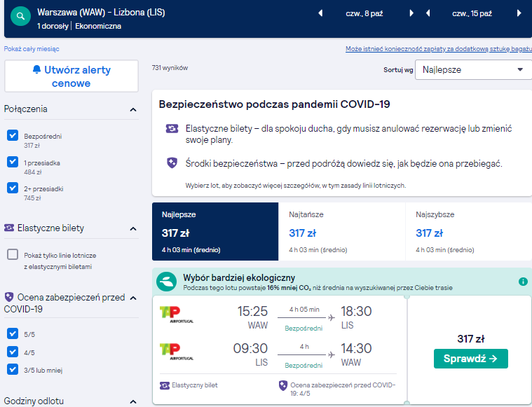Select the Najszybsze 317 zł tab
Image resolution: width=532 pixels, height=407 pixels.
click(468, 232)
